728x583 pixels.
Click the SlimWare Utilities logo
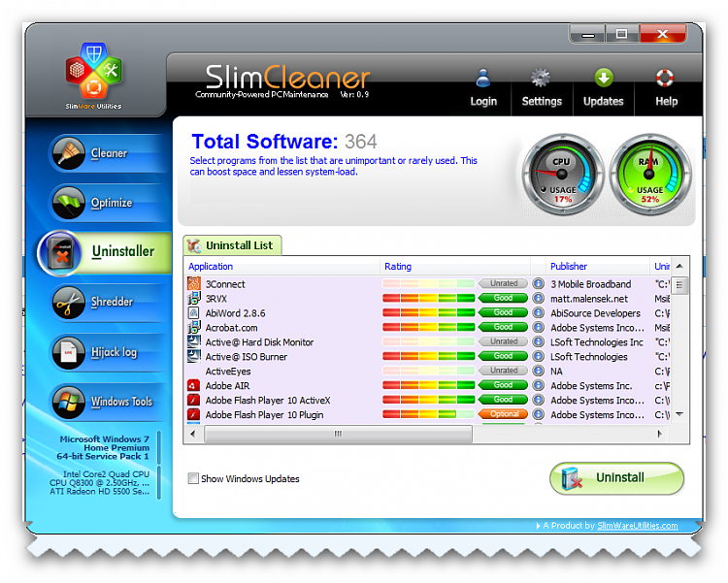[x=93, y=76]
